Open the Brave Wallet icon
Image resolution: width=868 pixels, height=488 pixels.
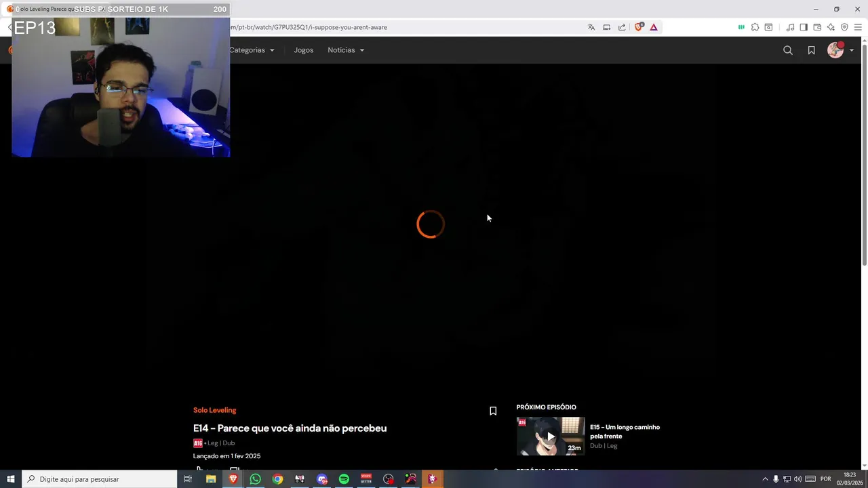coord(817,27)
